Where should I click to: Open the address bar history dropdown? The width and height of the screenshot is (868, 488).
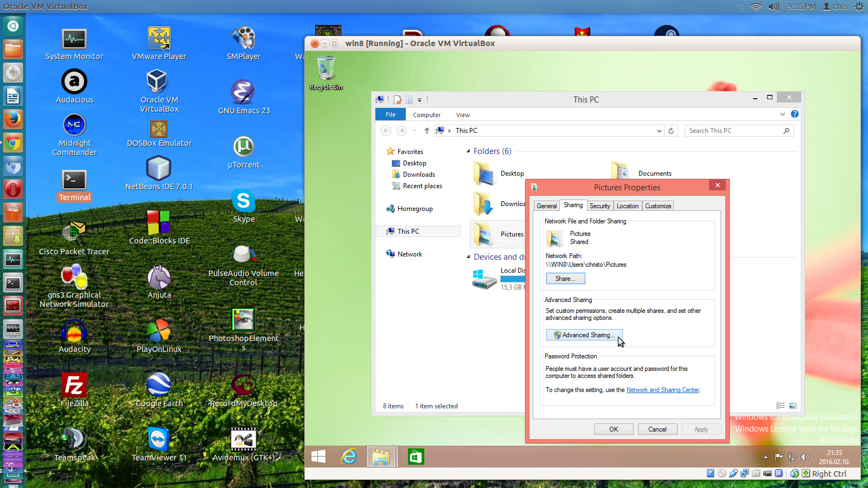pyautogui.click(x=659, y=131)
